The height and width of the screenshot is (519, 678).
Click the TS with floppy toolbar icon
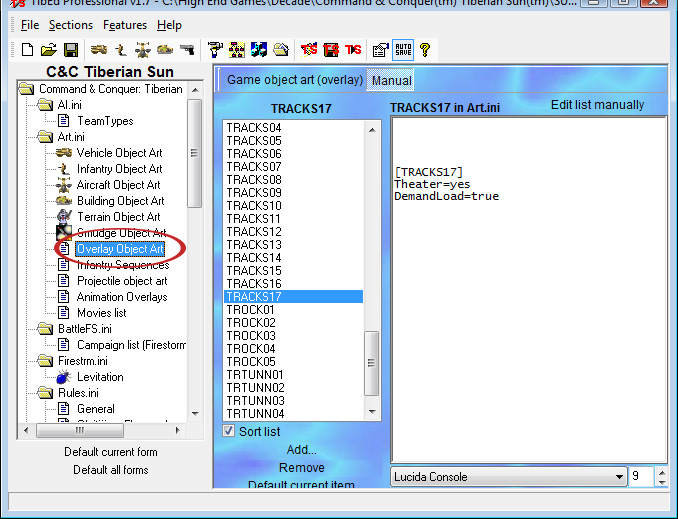coord(331,50)
